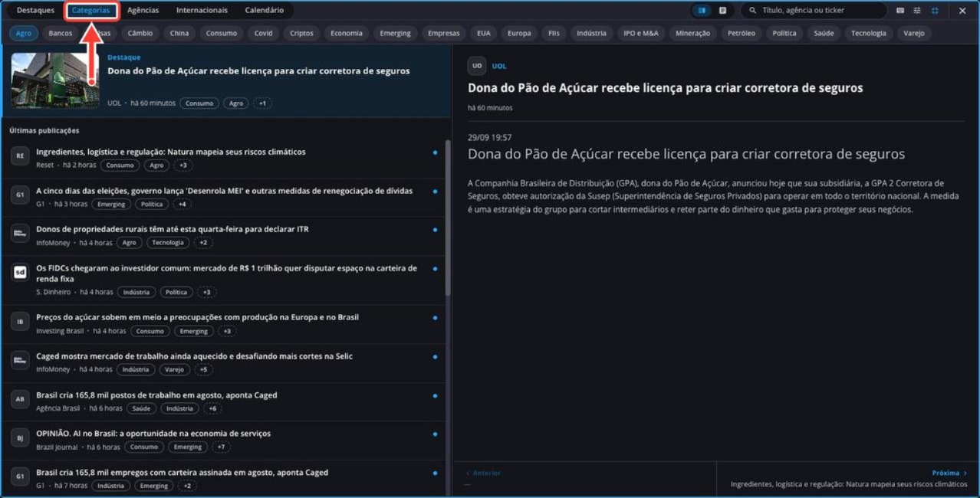Open the Categorias tab
The height and width of the screenshot is (498, 980).
90,11
